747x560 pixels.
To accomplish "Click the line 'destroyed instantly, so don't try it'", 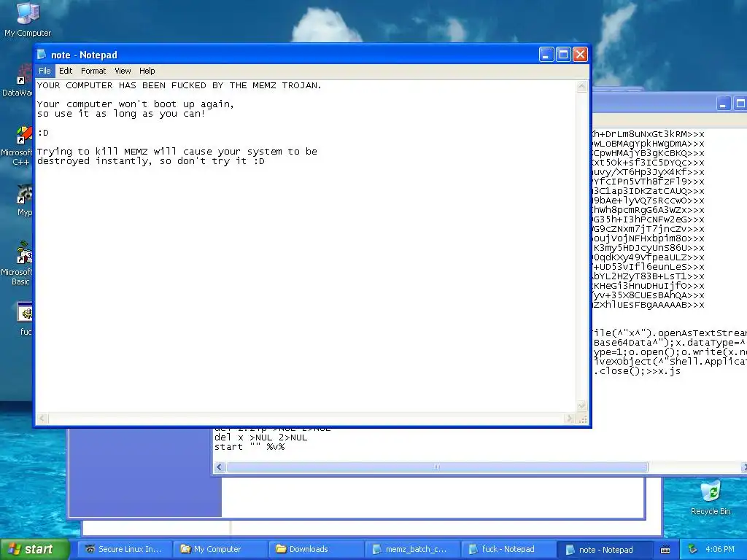I will point(150,161).
